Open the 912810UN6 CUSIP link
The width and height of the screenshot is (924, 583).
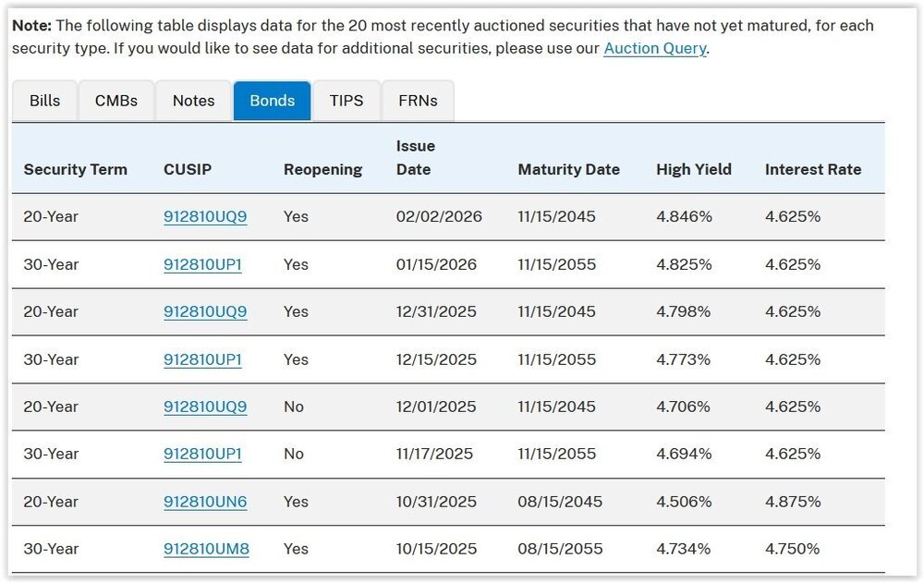(x=205, y=502)
